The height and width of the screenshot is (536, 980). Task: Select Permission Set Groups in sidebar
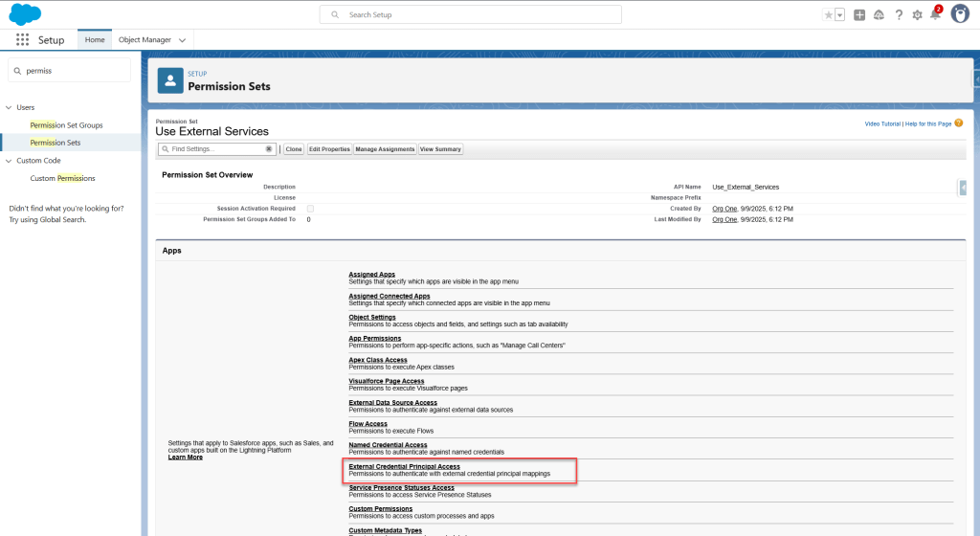coord(66,125)
